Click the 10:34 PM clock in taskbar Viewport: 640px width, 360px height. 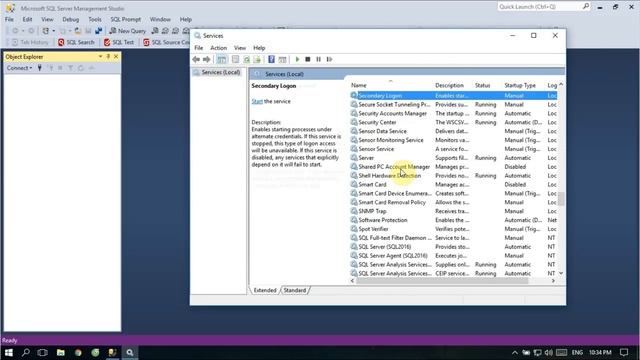[x=600, y=352]
